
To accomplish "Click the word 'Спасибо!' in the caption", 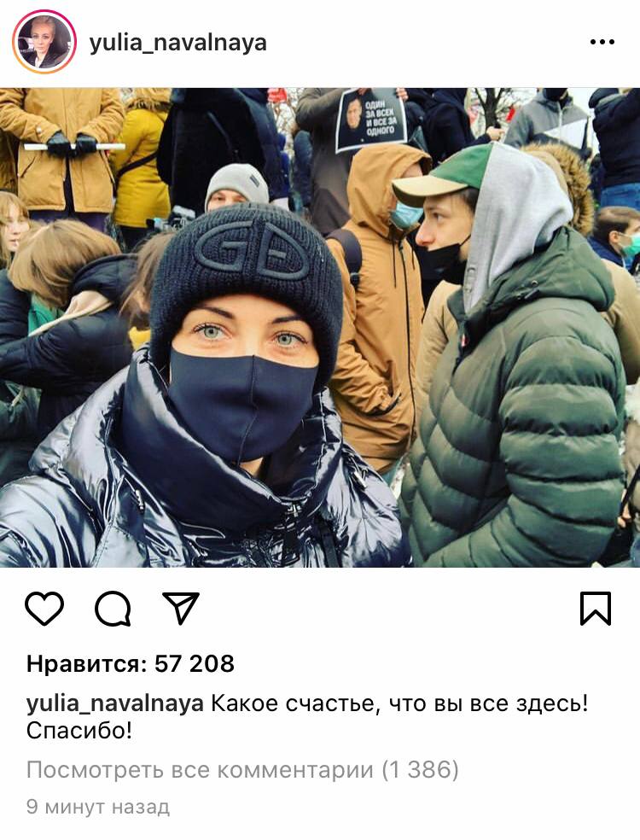I will [x=79, y=731].
